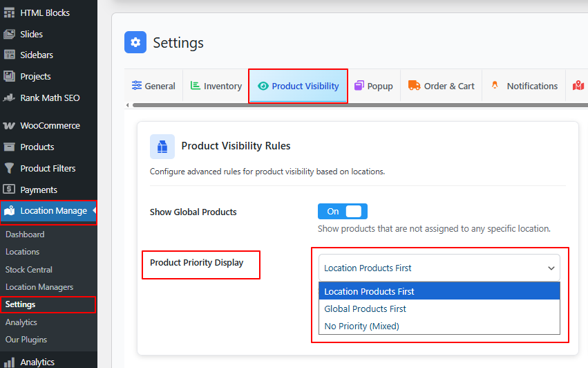The height and width of the screenshot is (368, 588).
Task: Open Product Priority Display dropdown
Action: pos(439,268)
